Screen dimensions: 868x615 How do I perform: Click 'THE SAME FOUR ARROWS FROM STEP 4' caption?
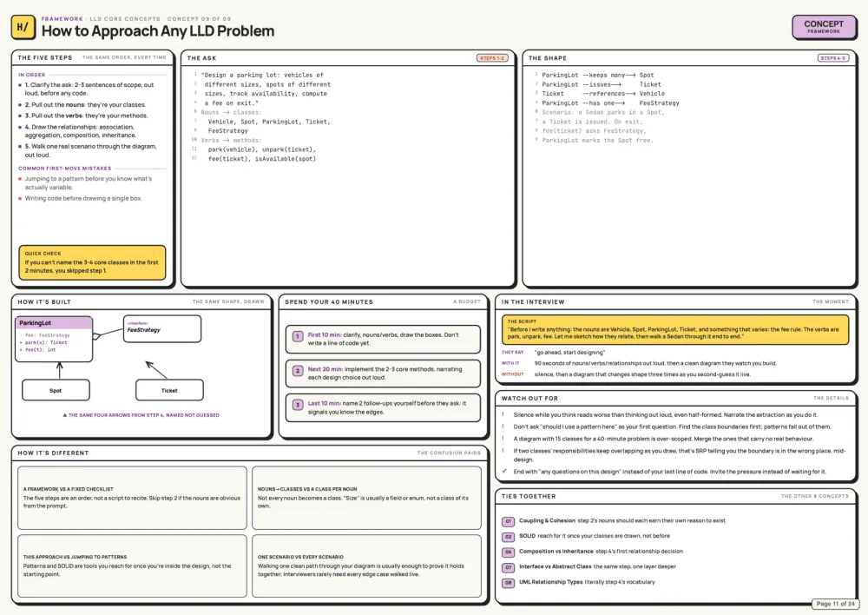(141, 415)
